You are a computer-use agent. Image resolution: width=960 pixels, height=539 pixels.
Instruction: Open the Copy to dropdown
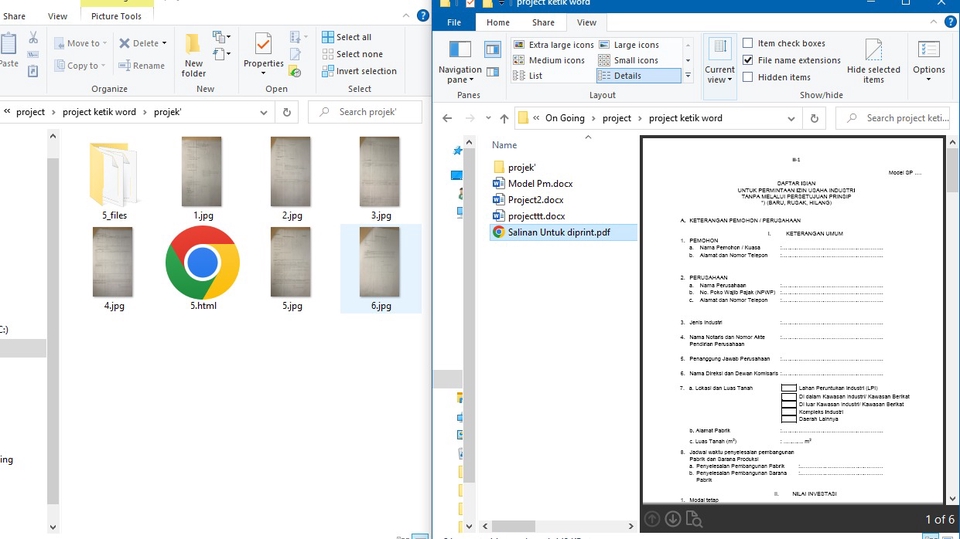coord(80,66)
